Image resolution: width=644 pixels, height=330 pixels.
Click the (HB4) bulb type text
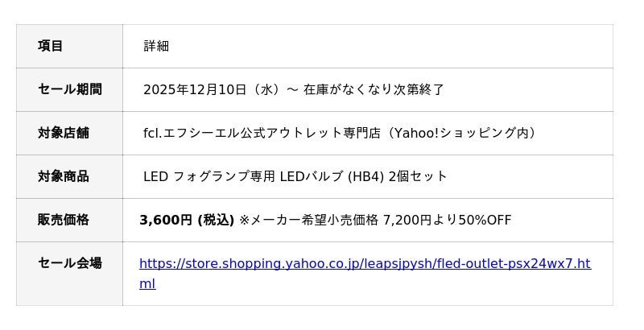[x=365, y=176]
